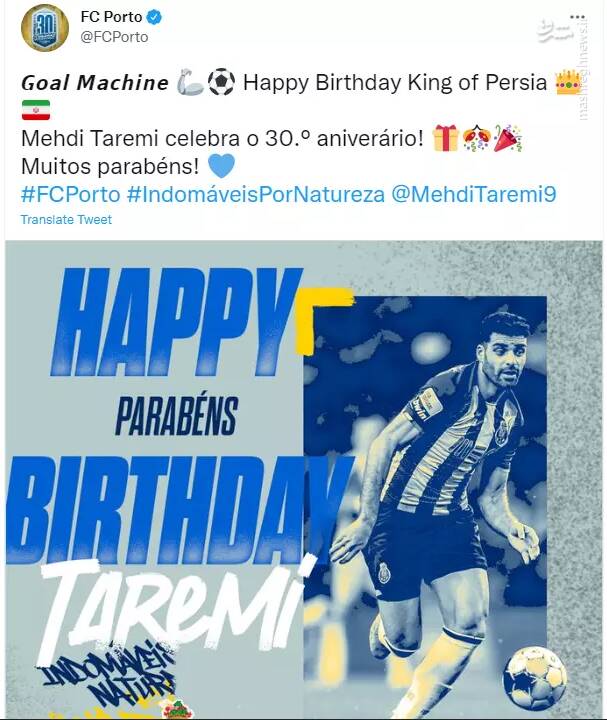Click the FC Porto display name
The width and height of the screenshot is (607, 720).
point(111,17)
